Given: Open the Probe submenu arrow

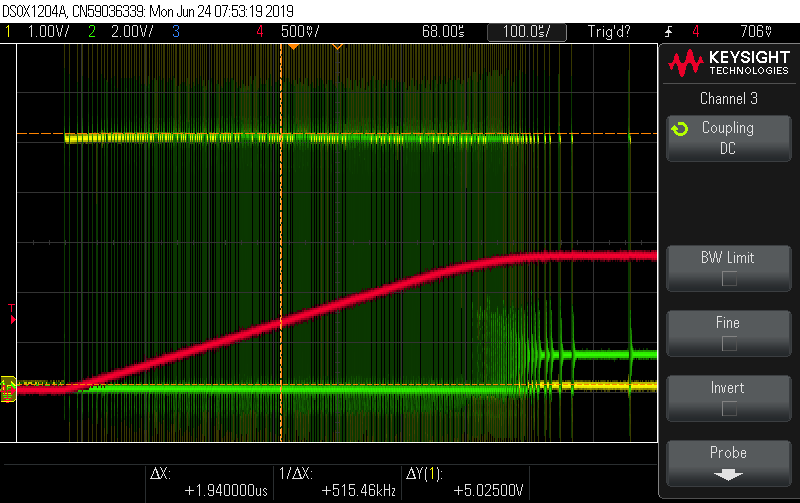Looking at the screenshot, I should point(728,475).
